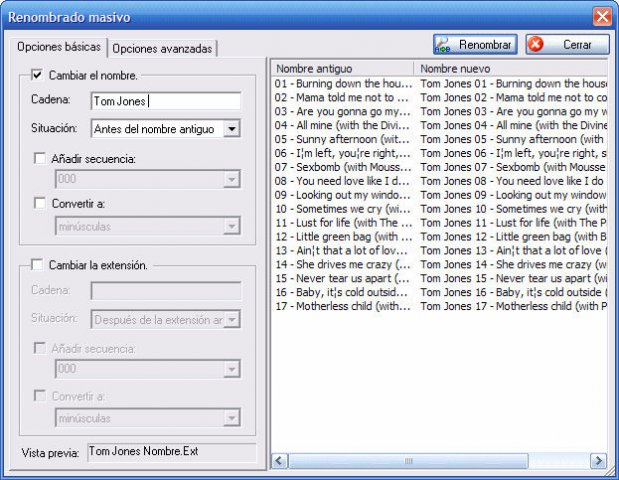
Task: Click the red Cerrar icon
Action: [x=536, y=44]
